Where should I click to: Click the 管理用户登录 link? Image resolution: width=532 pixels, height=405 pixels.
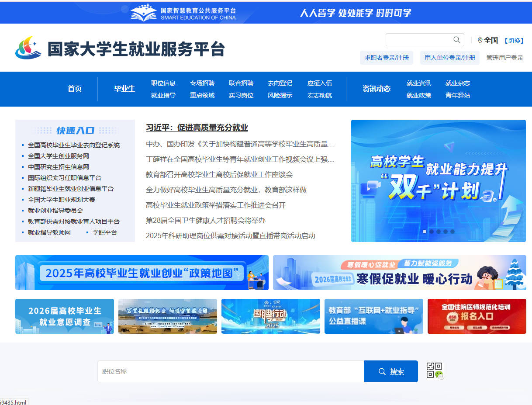(506, 57)
